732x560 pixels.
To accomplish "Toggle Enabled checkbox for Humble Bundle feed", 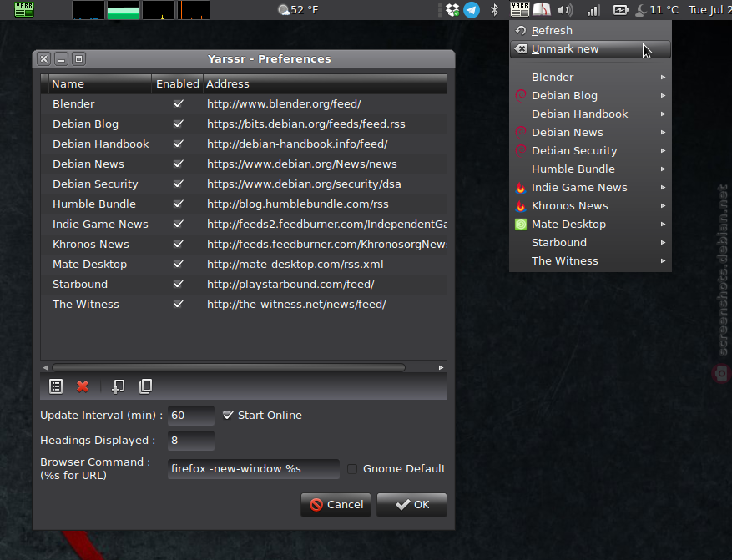I will click(179, 204).
